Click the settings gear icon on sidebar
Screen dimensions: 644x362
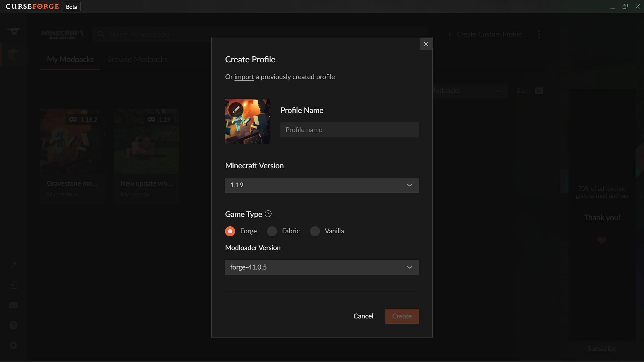[x=13, y=345]
